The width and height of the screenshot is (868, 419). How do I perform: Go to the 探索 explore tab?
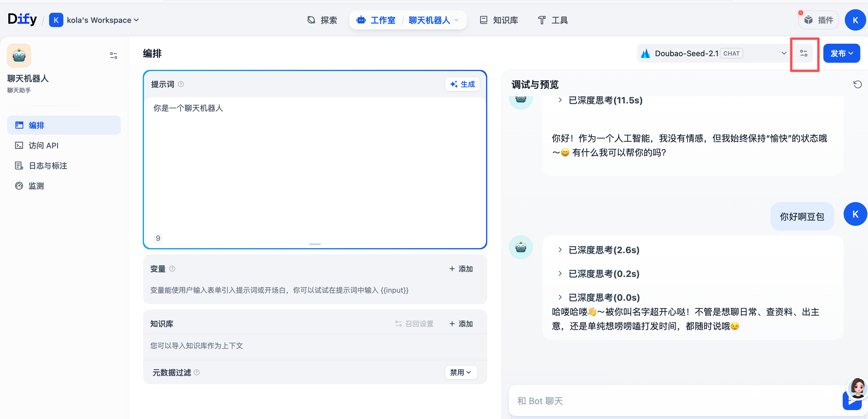(322, 20)
